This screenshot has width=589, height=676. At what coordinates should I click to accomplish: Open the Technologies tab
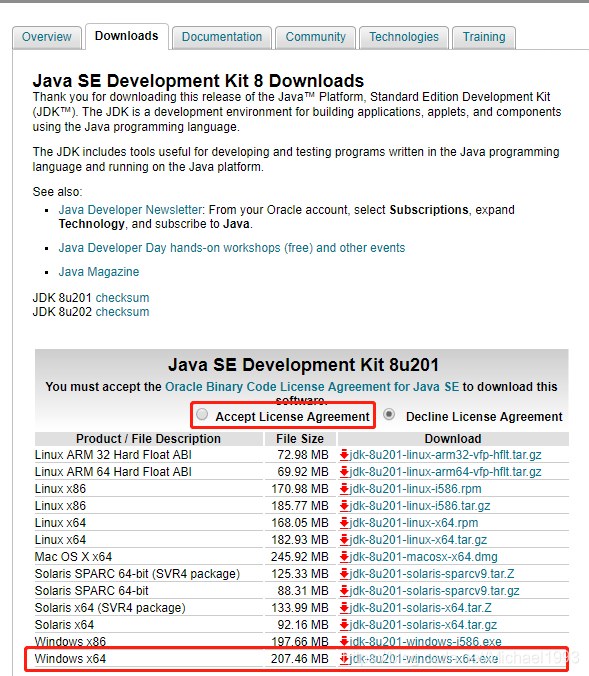404,37
